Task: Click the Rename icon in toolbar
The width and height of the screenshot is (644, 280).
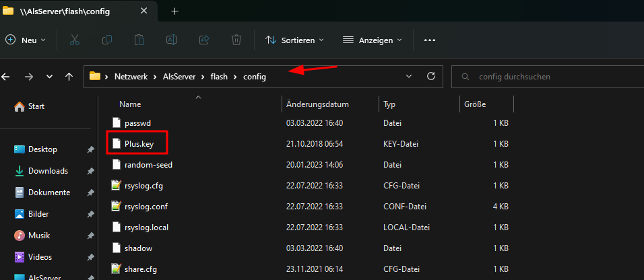Action: [x=172, y=40]
